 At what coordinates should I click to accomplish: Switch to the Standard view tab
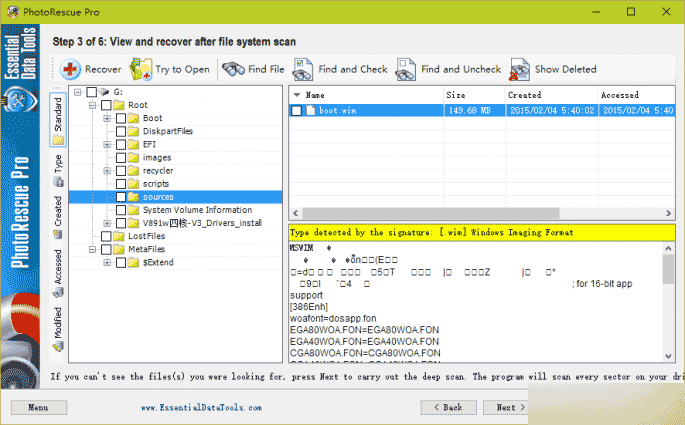[58, 120]
